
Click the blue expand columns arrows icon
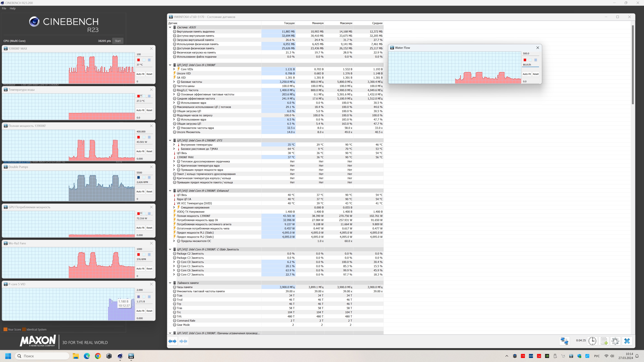[x=172, y=341]
